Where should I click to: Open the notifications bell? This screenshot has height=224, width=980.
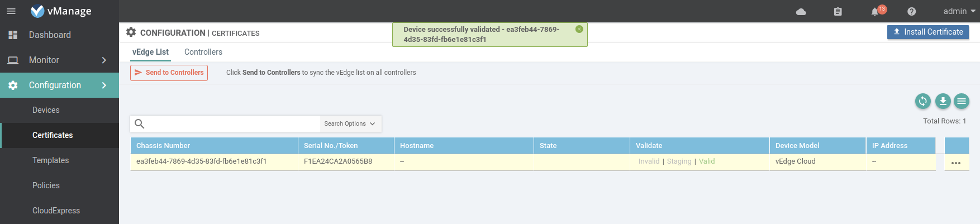tap(875, 12)
